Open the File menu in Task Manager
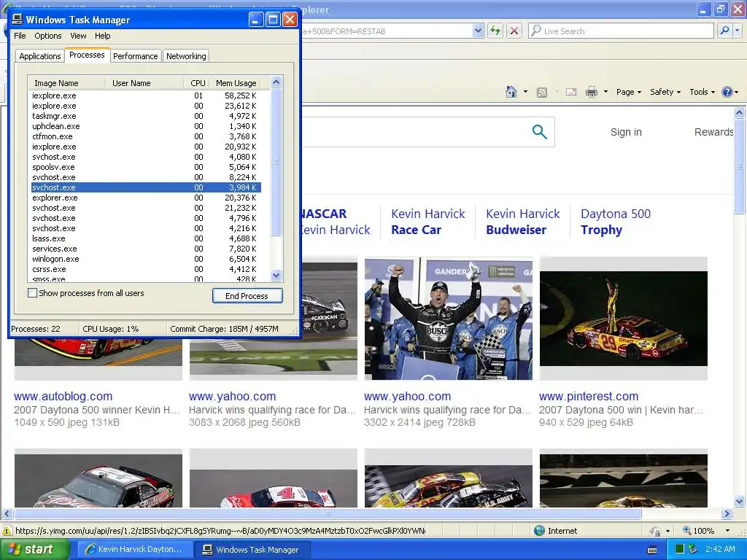Screen dimensions: 747x560 tap(20, 36)
